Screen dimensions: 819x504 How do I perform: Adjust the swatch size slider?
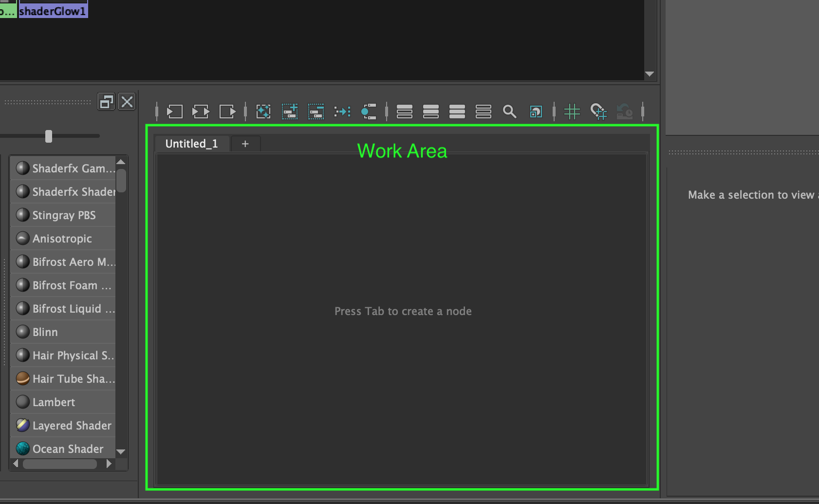click(48, 136)
